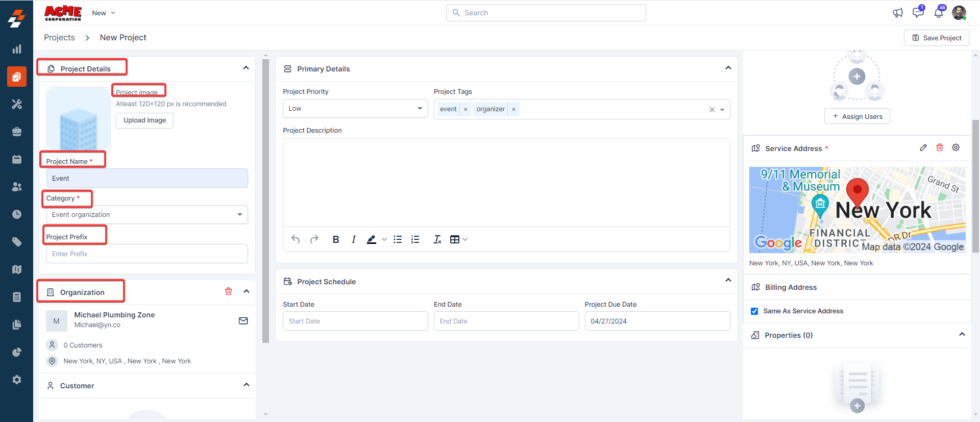Open the highlight color picker arrow

[x=384, y=239]
